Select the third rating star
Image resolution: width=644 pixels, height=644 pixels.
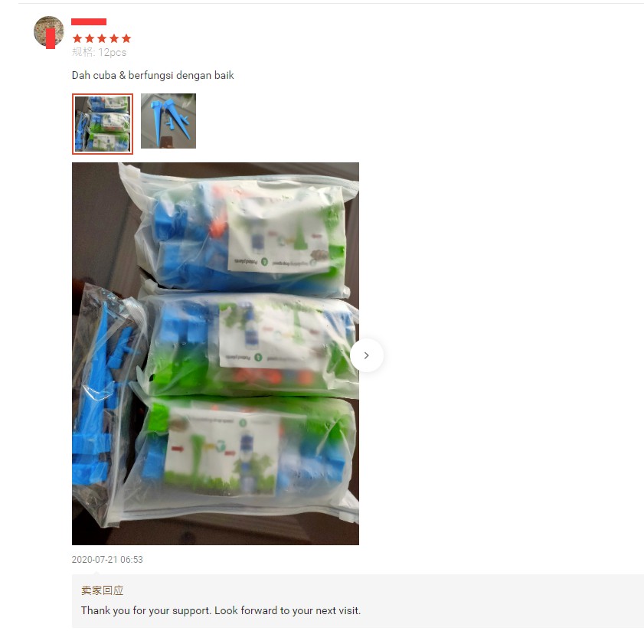tap(102, 38)
